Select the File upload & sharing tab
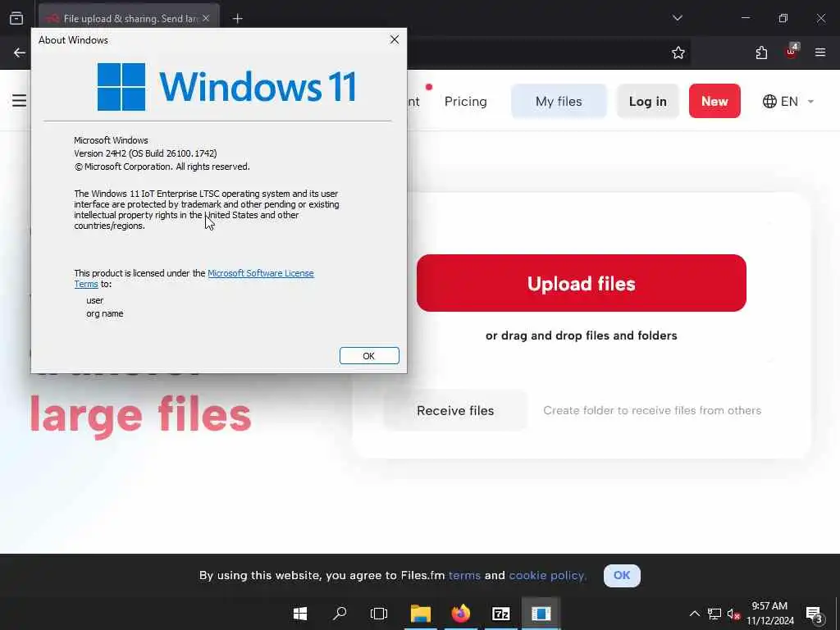The image size is (840, 630). [129, 18]
